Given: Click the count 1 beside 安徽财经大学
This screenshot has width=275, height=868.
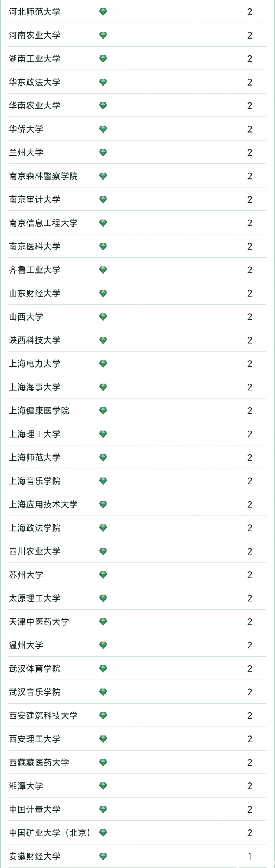Looking at the screenshot, I should [x=250, y=856].
